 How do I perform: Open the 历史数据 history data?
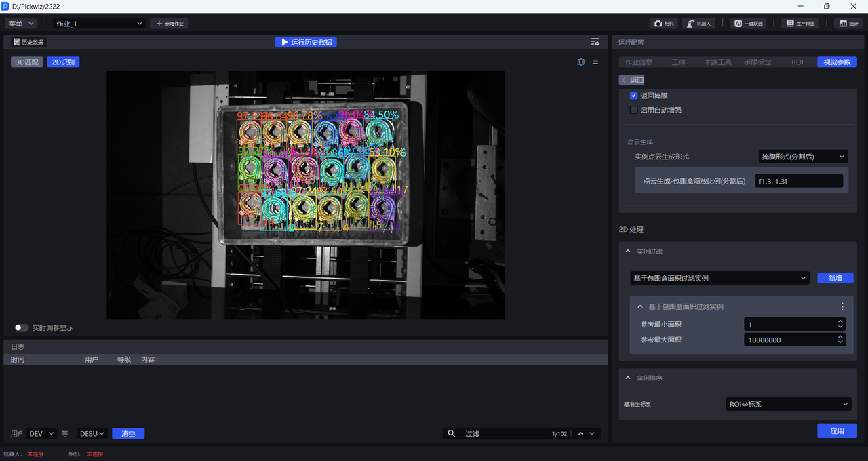click(x=28, y=42)
